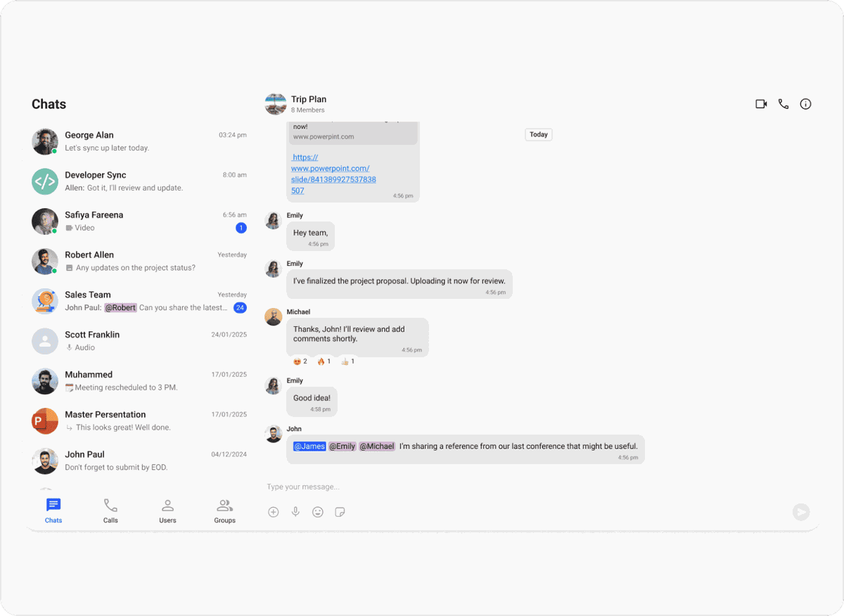Switch to the Calls tab
Image resolution: width=844 pixels, height=616 pixels.
pyautogui.click(x=110, y=511)
